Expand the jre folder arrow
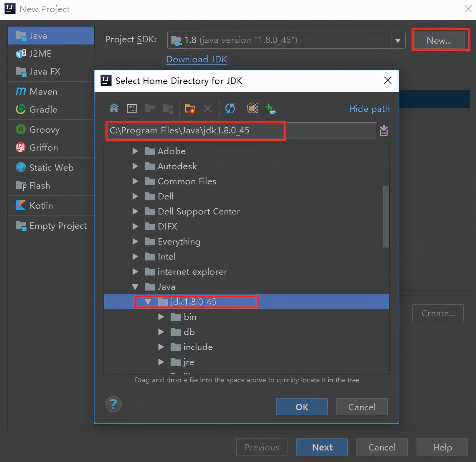 click(x=161, y=362)
